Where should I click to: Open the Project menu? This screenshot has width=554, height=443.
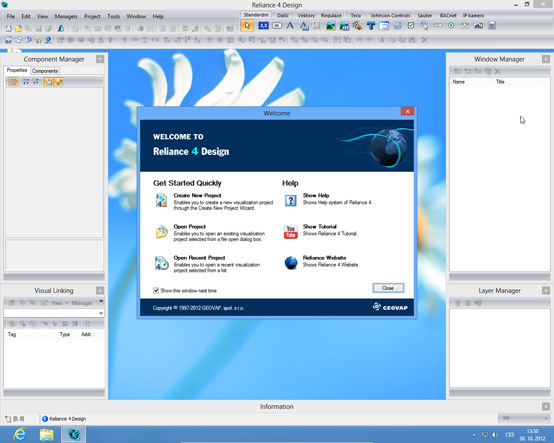coord(92,16)
